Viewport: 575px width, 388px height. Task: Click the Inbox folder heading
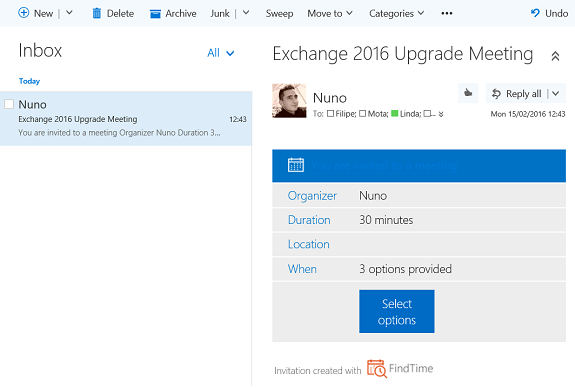40,50
